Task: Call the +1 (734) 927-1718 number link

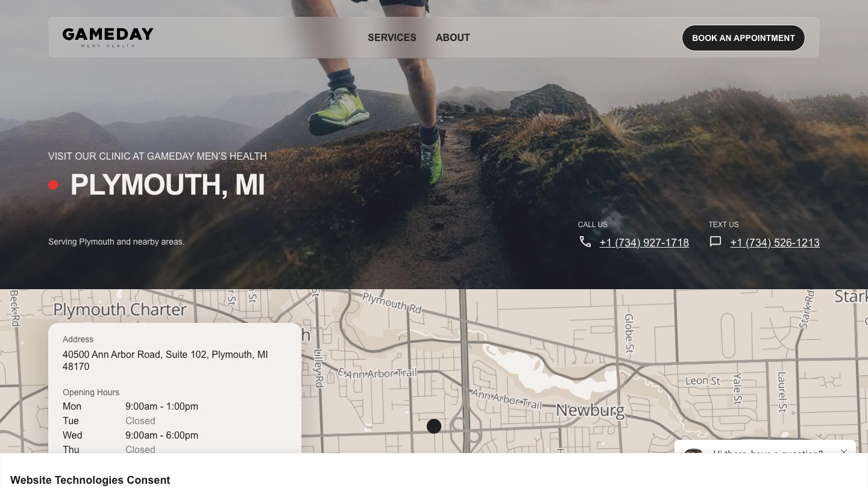Action: coord(644,243)
